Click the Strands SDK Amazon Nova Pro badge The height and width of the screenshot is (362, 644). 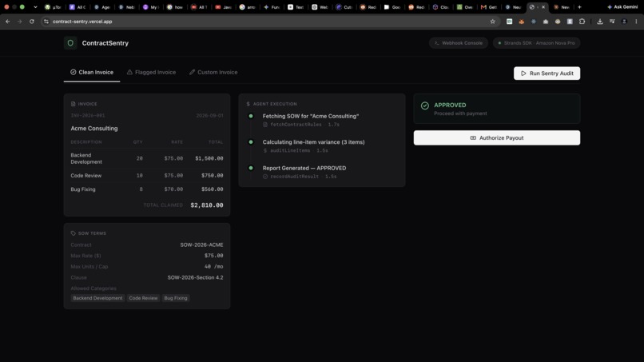coord(536,42)
